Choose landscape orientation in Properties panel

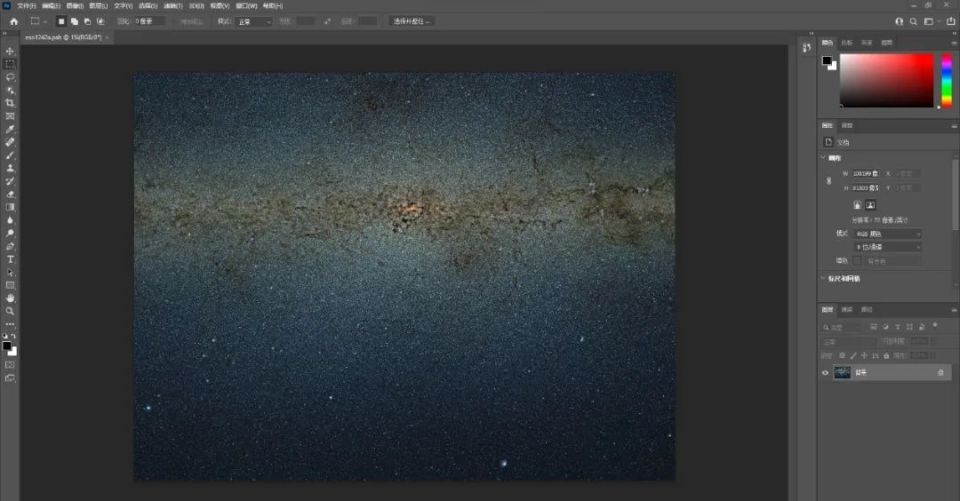[870, 205]
